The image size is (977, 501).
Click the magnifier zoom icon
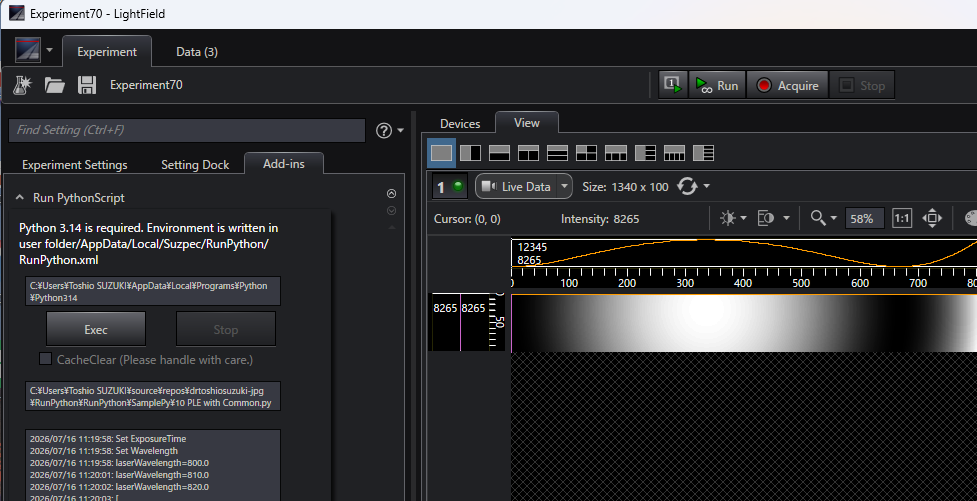(x=817, y=217)
